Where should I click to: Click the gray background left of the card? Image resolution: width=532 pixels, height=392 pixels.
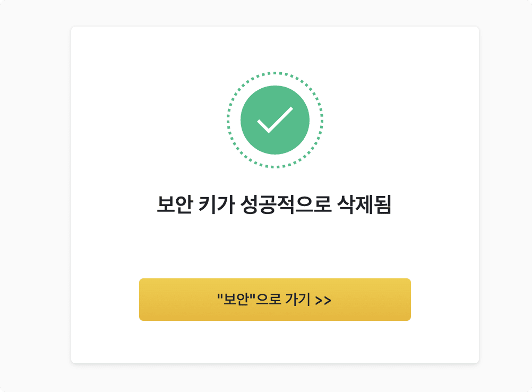(x=36, y=195)
